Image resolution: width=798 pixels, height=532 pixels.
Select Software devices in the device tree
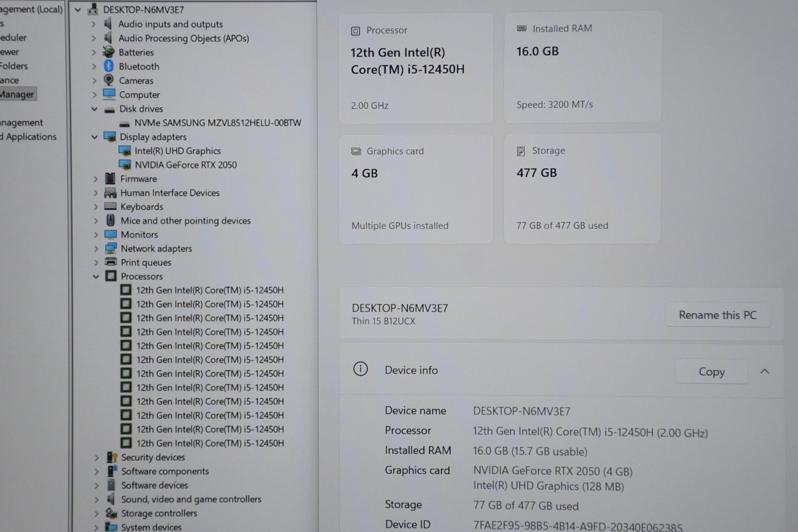[x=154, y=485]
